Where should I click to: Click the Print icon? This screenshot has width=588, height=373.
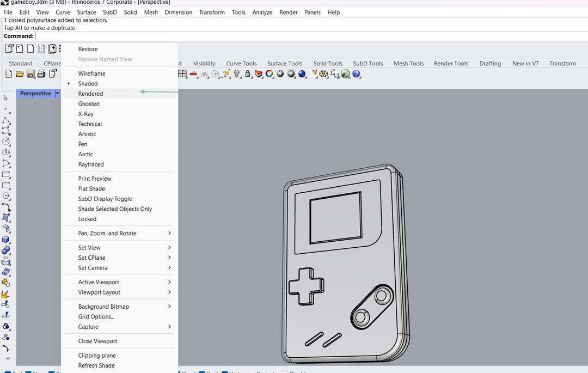[41, 74]
